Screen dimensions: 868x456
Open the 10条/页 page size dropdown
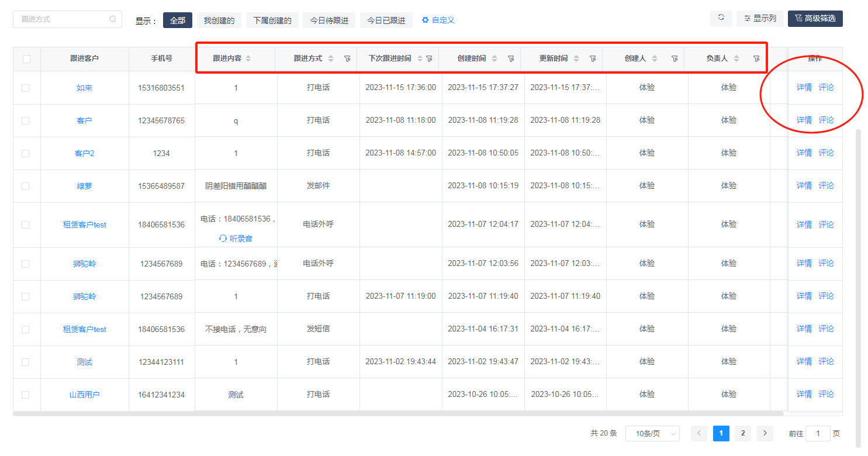(x=652, y=433)
